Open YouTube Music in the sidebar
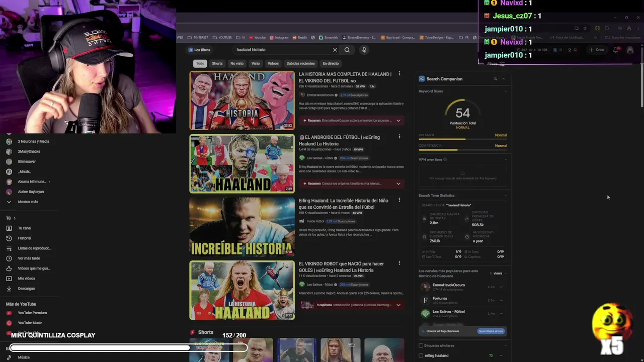Viewport: 644px width, 362px height. coord(29,323)
